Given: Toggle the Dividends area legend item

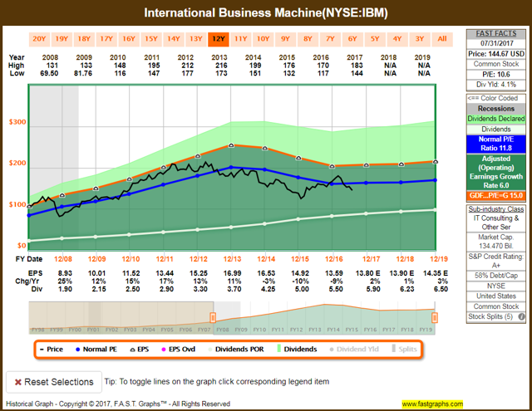Looking at the screenshot, I should pyautogui.click(x=297, y=350).
